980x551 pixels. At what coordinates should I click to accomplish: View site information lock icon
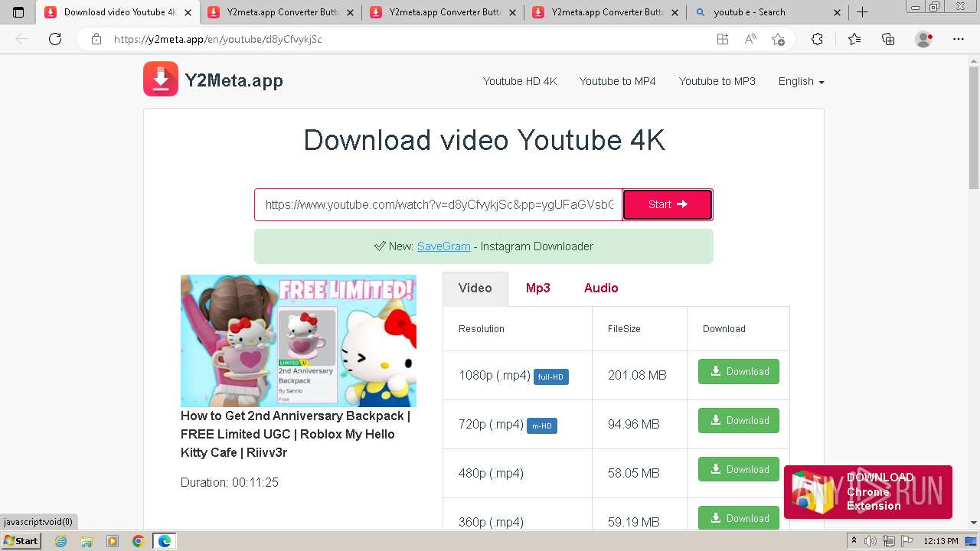click(x=96, y=39)
